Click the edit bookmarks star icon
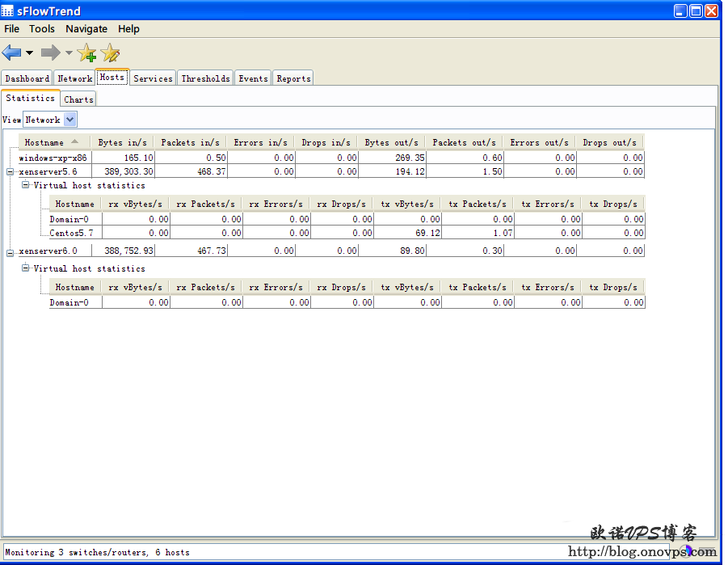 (x=110, y=54)
